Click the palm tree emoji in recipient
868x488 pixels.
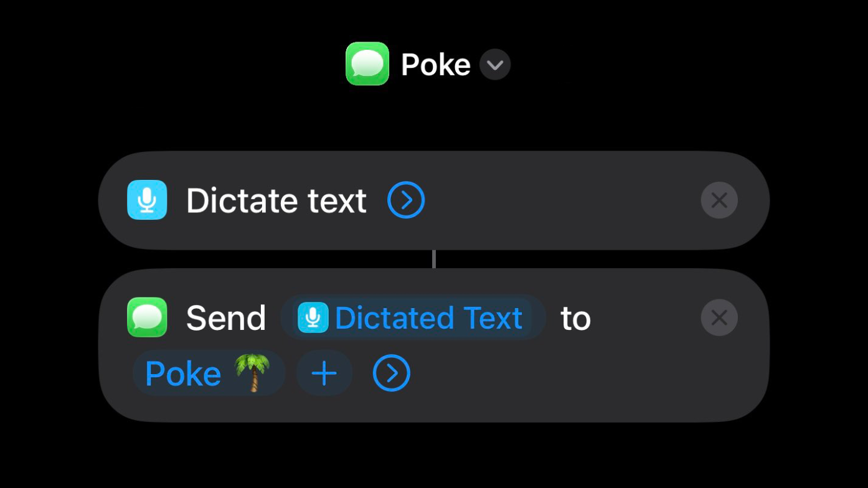pyautogui.click(x=253, y=373)
